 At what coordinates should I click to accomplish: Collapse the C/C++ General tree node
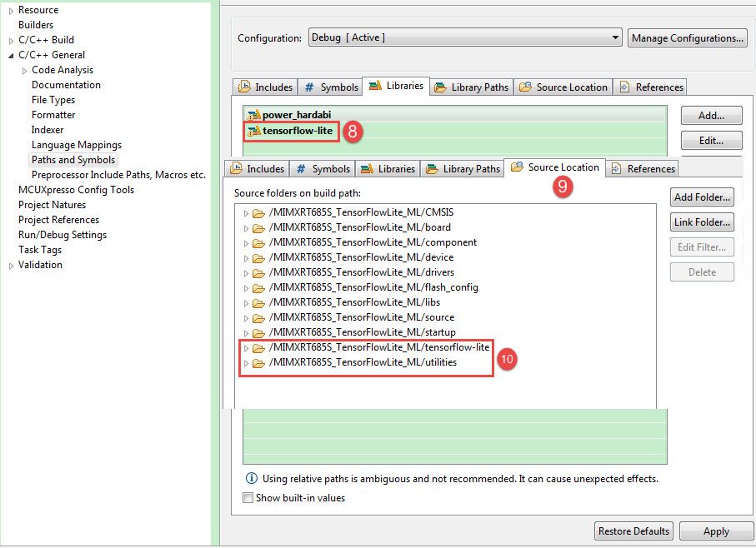tap(11, 55)
